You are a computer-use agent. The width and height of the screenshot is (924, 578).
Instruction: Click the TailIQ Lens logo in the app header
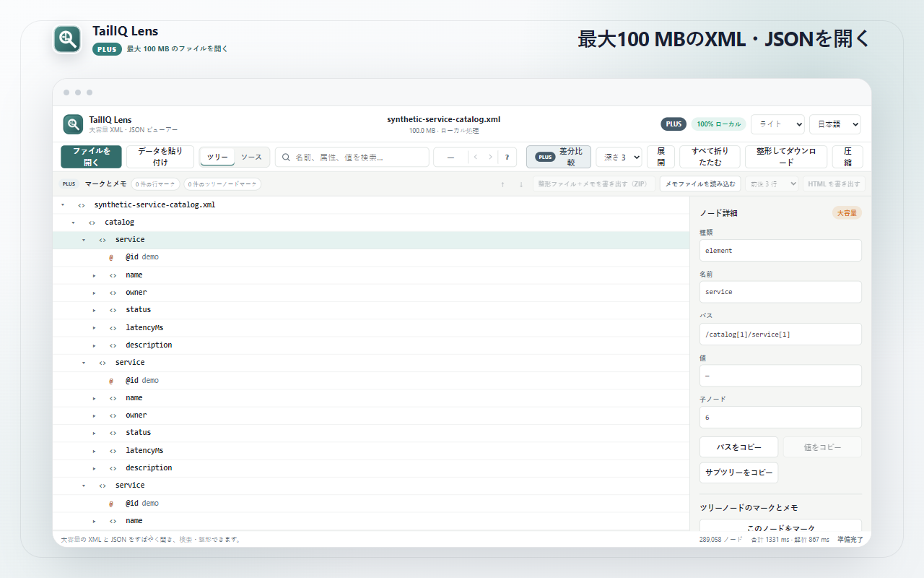[x=73, y=124]
